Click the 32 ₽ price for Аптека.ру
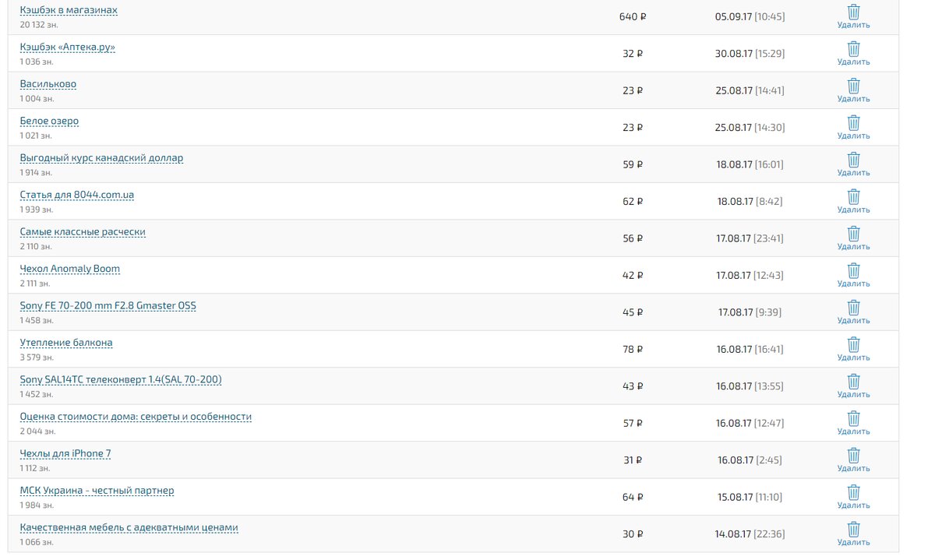The width and height of the screenshot is (935, 560). tap(633, 54)
